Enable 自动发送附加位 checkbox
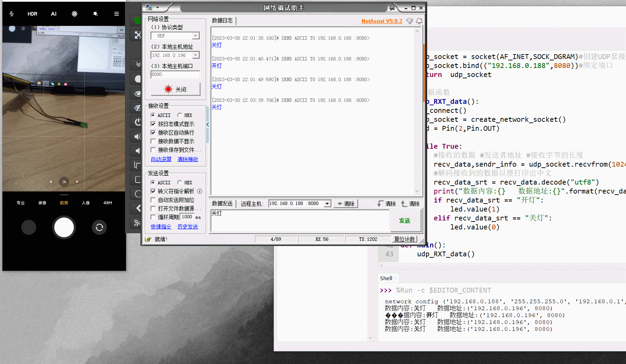626x364 pixels. pos(153,200)
